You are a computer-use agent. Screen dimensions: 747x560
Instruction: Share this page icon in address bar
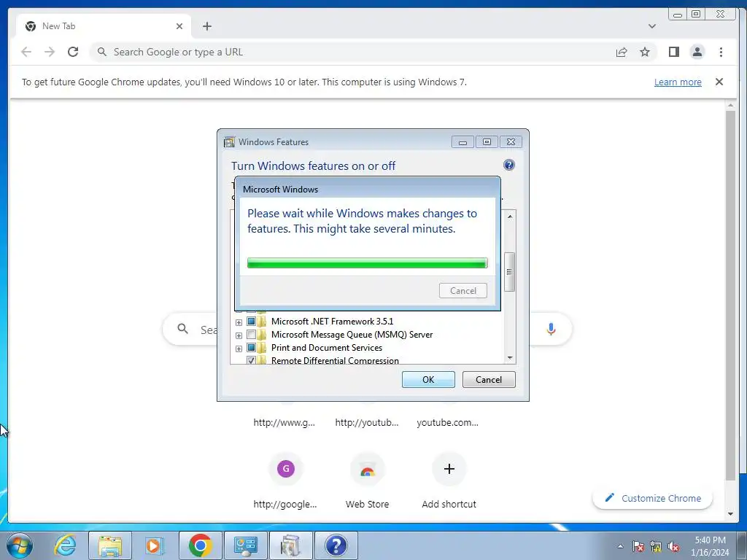(x=622, y=52)
